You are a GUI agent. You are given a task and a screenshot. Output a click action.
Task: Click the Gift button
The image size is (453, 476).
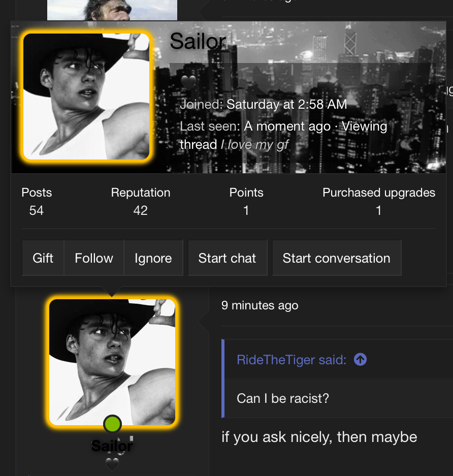click(x=43, y=258)
